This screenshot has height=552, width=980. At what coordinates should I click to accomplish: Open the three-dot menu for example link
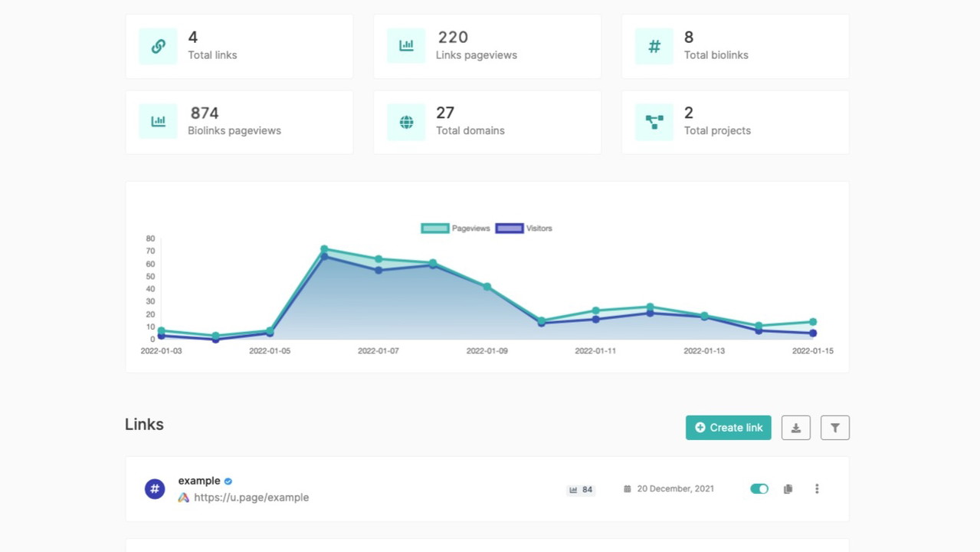(817, 489)
